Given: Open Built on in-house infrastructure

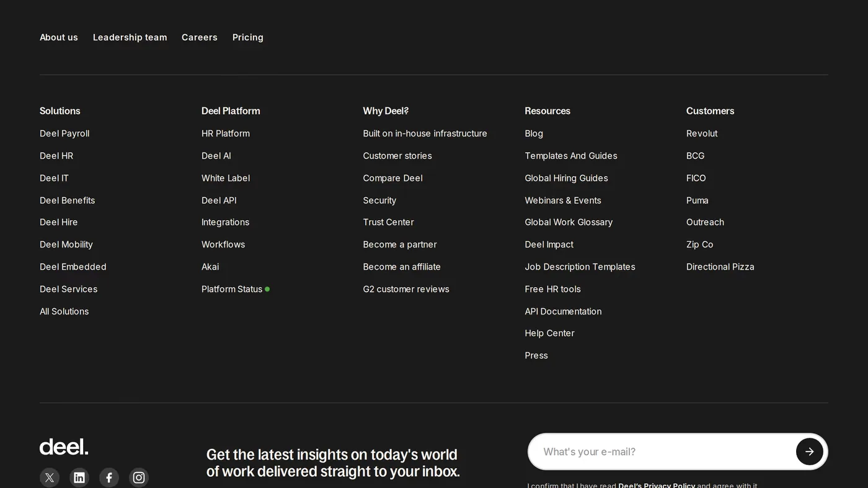Looking at the screenshot, I should 425,133.
